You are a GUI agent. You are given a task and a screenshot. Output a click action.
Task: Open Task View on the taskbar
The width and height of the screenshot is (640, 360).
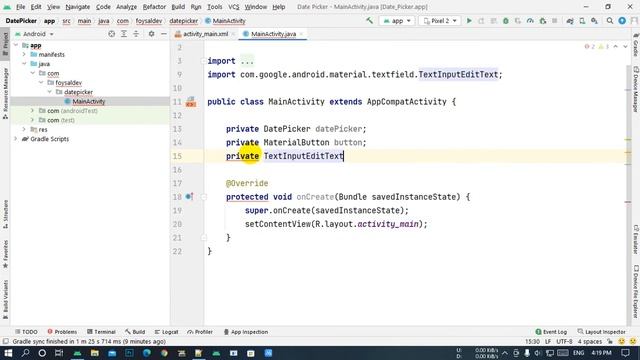(x=59, y=353)
